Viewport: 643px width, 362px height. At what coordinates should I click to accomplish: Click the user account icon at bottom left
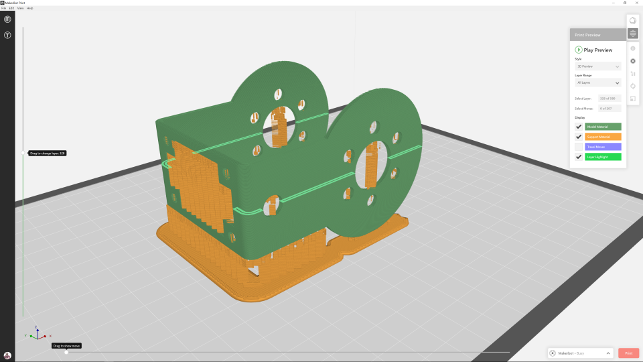7,355
